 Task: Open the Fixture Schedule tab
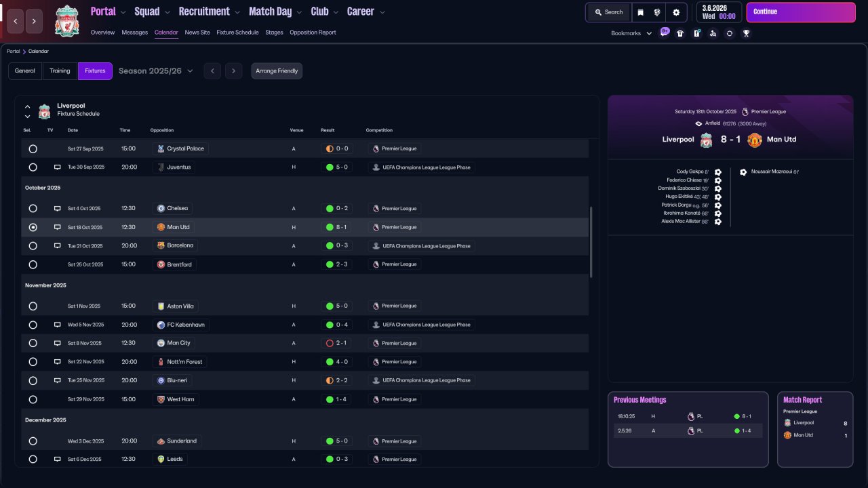point(237,33)
